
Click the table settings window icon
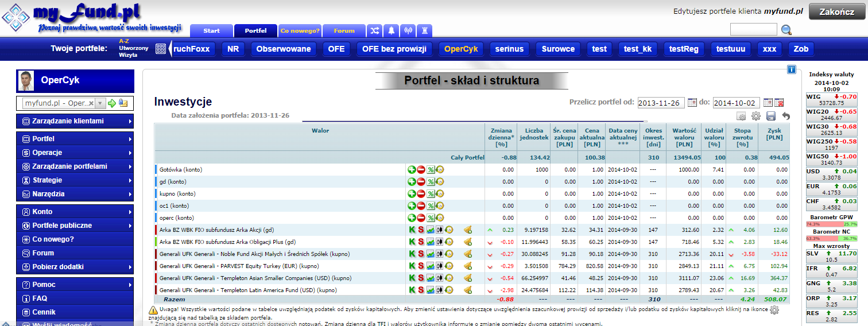pyautogui.click(x=741, y=117)
